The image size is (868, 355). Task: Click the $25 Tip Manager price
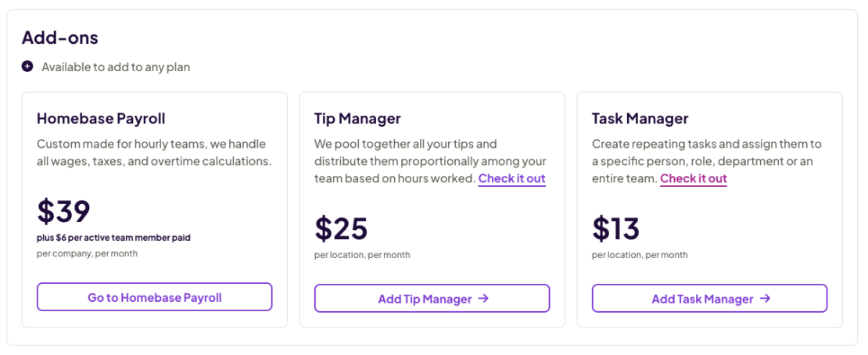pyautogui.click(x=341, y=228)
